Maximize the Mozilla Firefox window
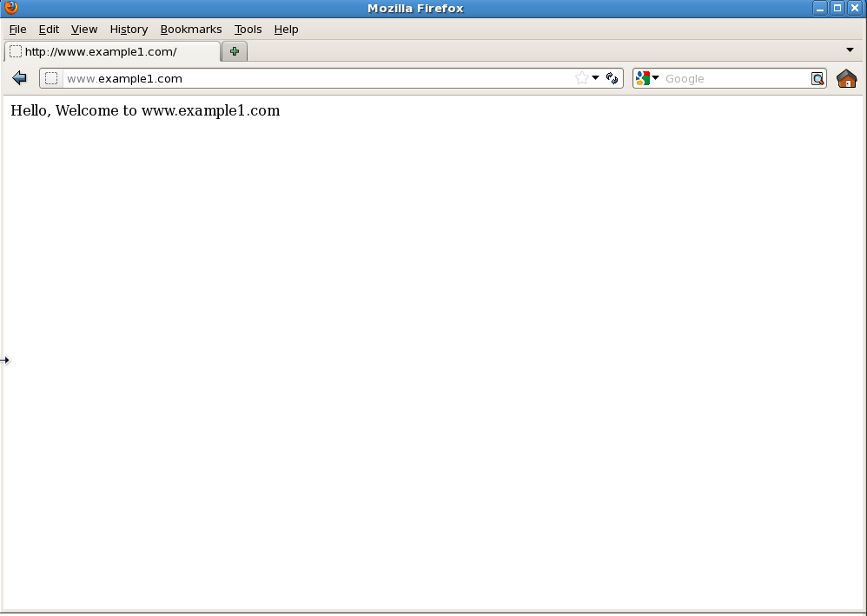This screenshot has width=867, height=616. click(837, 8)
